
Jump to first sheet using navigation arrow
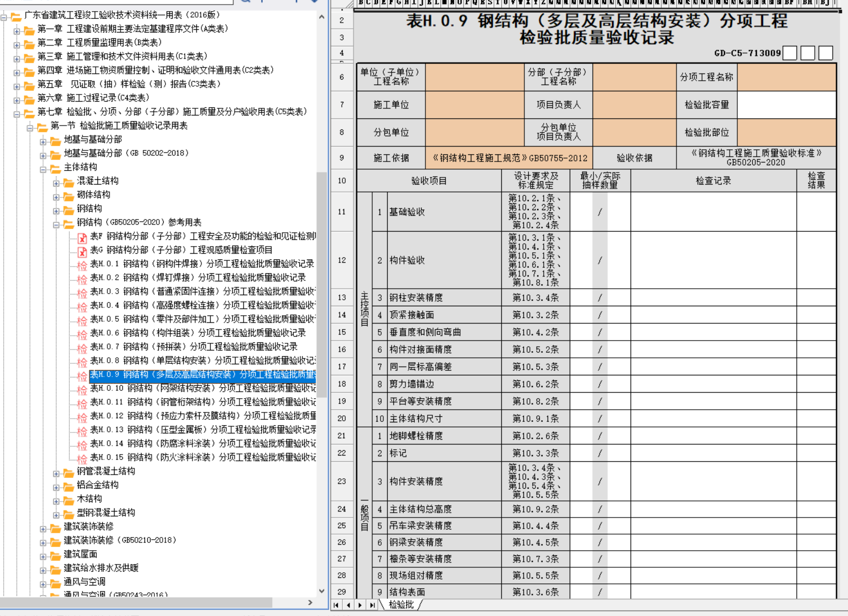[336, 605]
